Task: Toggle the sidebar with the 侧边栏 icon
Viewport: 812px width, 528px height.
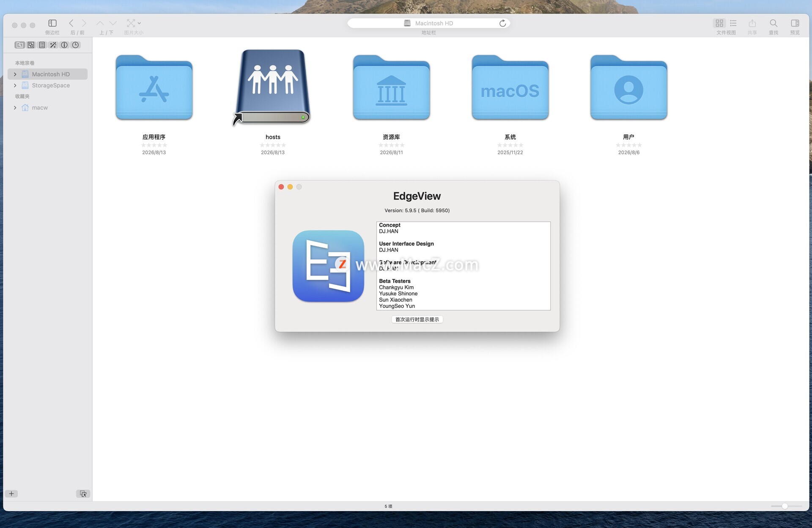Action: tap(52, 23)
